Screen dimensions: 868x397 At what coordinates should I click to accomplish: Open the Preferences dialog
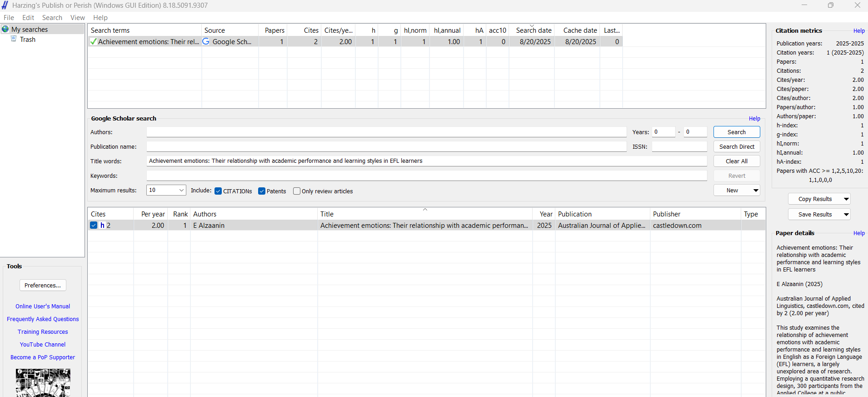[x=43, y=285]
